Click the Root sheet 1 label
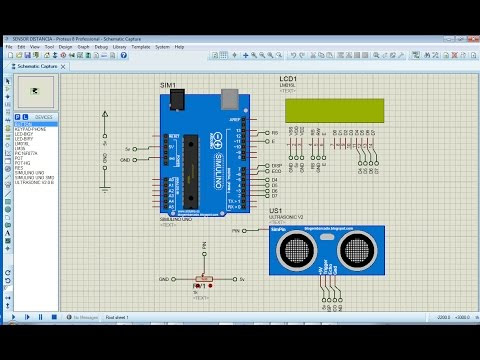480x360 pixels. (x=117, y=317)
